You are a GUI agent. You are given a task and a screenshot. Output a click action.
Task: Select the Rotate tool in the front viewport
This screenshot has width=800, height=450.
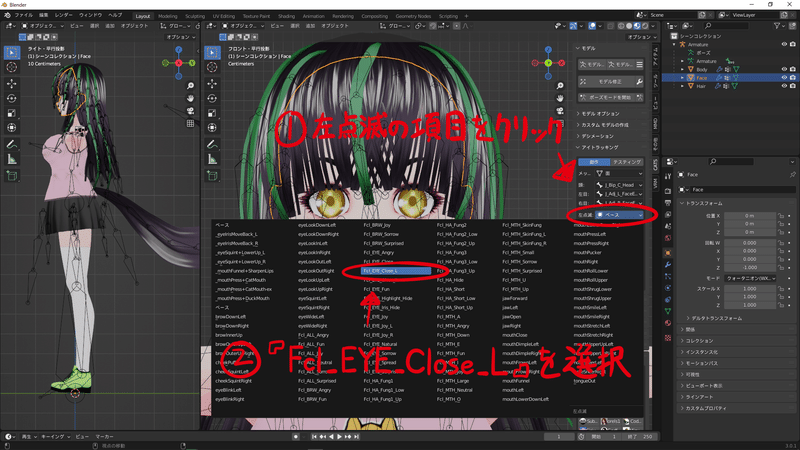pyautogui.click(x=212, y=98)
